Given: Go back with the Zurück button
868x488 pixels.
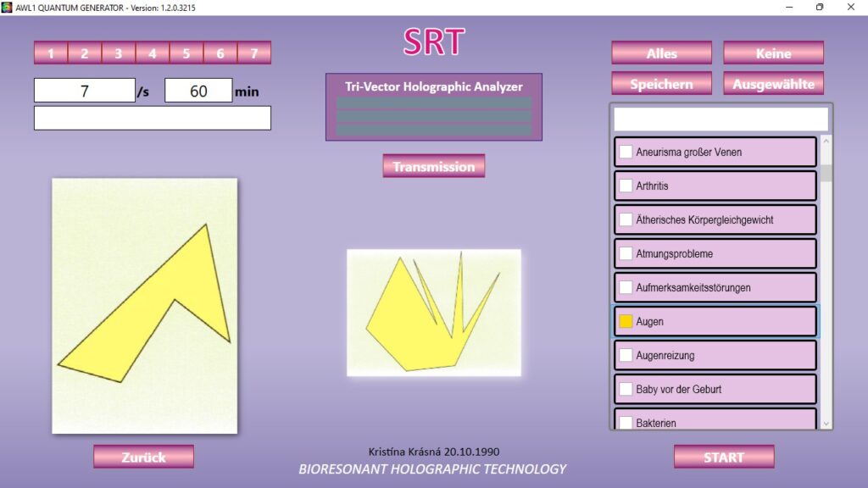Looking at the screenshot, I should pyautogui.click(x=143, y=457).
